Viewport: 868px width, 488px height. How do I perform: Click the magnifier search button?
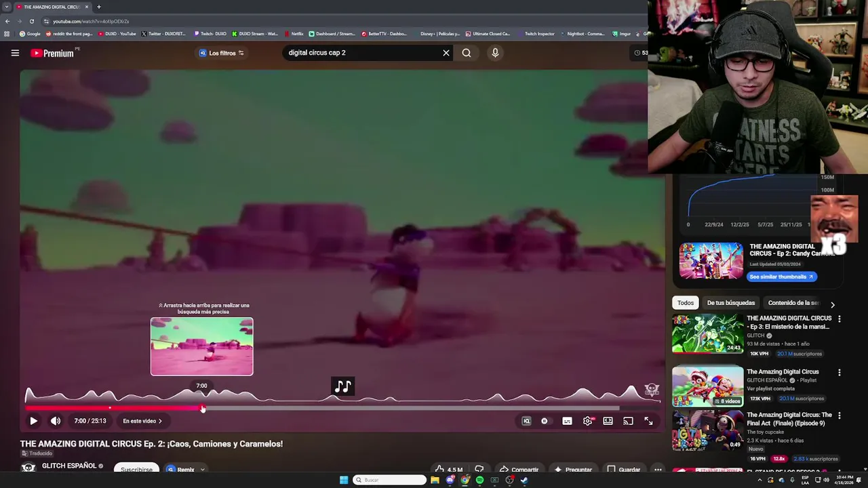click(467, 53)
